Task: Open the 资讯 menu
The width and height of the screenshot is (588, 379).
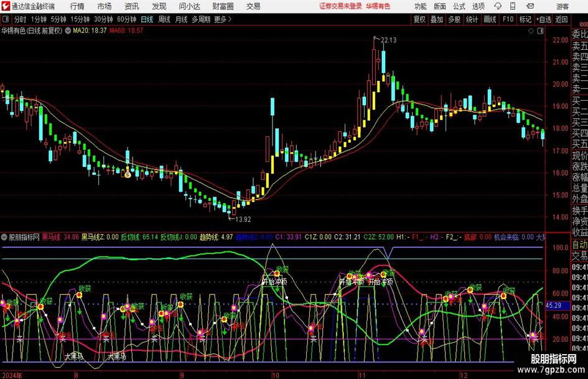Action: pyautogui.click(x=132, y=6)
